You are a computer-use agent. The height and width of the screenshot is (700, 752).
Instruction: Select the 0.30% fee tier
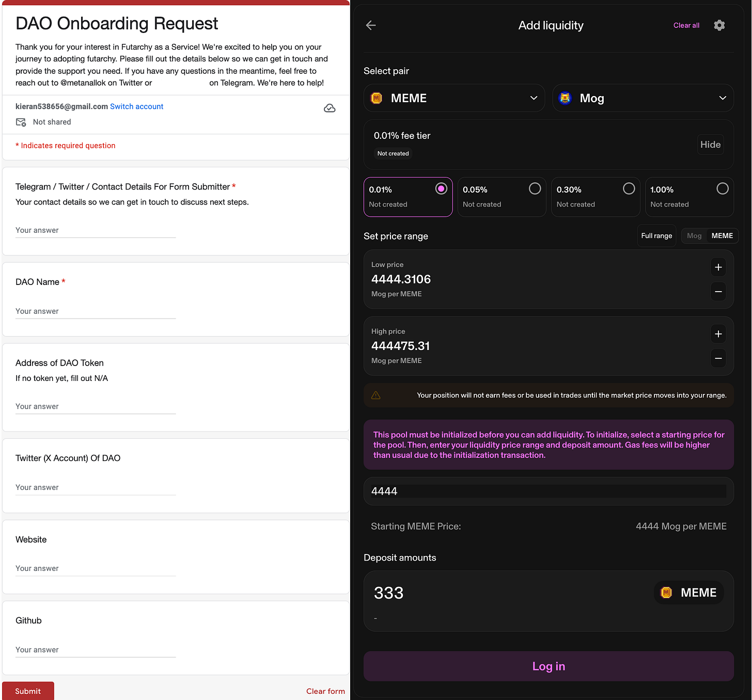tap(596, 197)
